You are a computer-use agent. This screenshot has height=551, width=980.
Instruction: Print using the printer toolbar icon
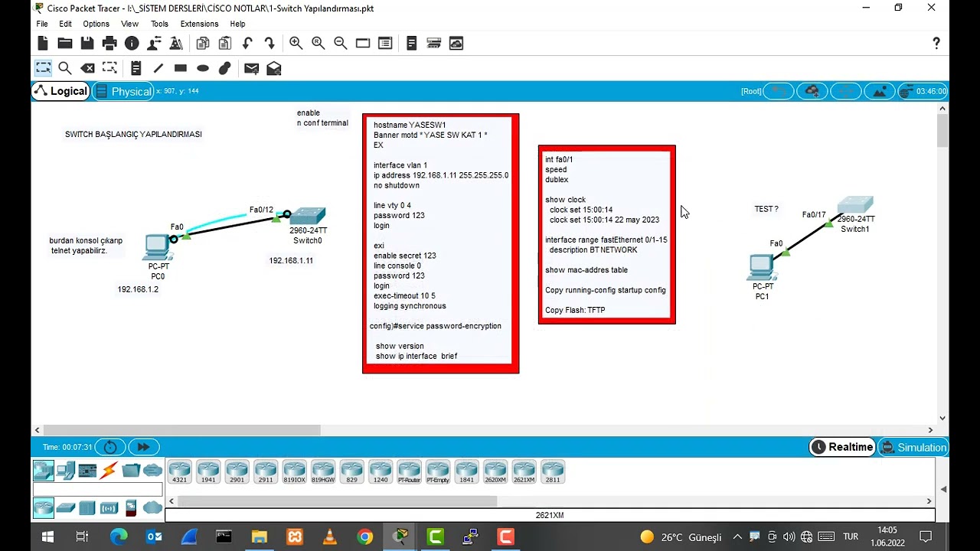[x=109, y=44]
